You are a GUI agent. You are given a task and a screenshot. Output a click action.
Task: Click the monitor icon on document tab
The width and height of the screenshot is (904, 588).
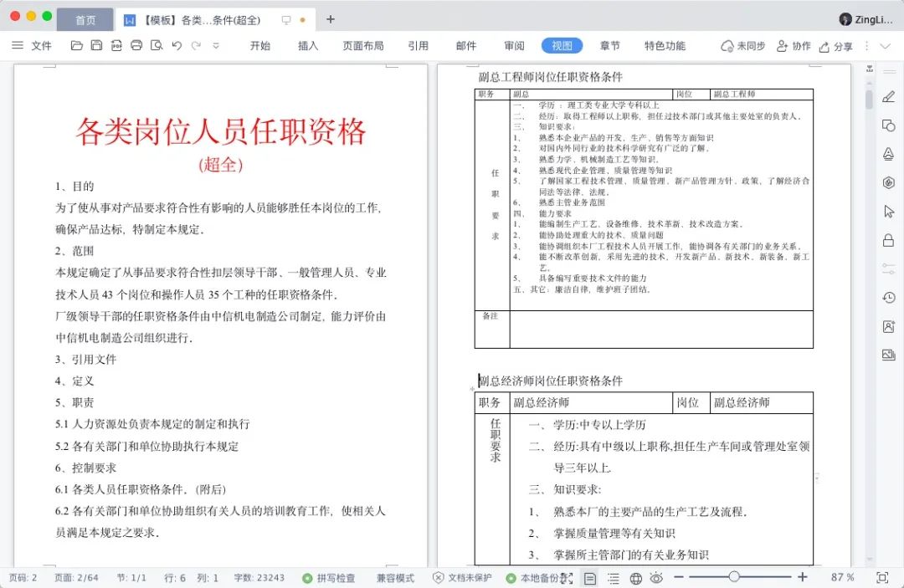(286, 20)
